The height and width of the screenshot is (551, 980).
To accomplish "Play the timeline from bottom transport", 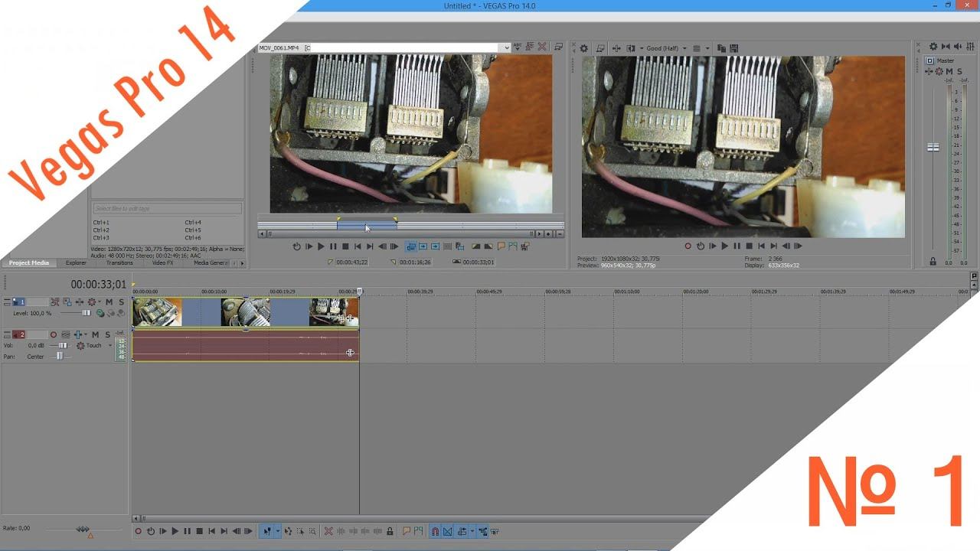I will [x=175, y=531].
